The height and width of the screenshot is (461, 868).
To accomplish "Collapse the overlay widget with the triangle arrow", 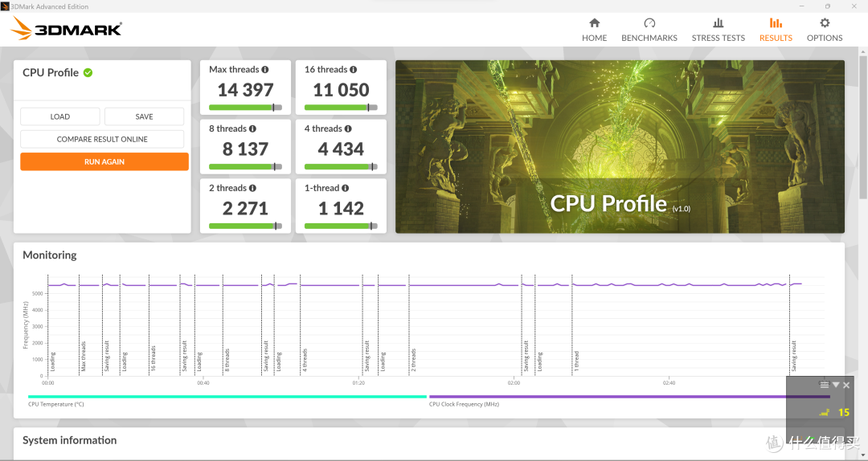I will point(836,385).
